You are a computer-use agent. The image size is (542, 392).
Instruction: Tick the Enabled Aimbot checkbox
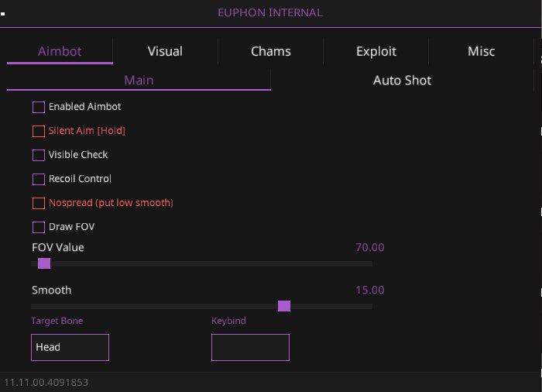39,107
